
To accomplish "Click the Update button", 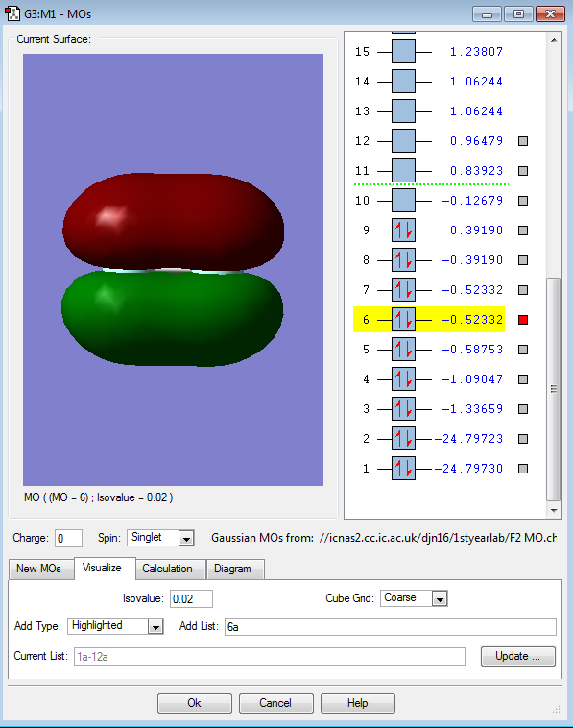I will click(x=517, y=656).
